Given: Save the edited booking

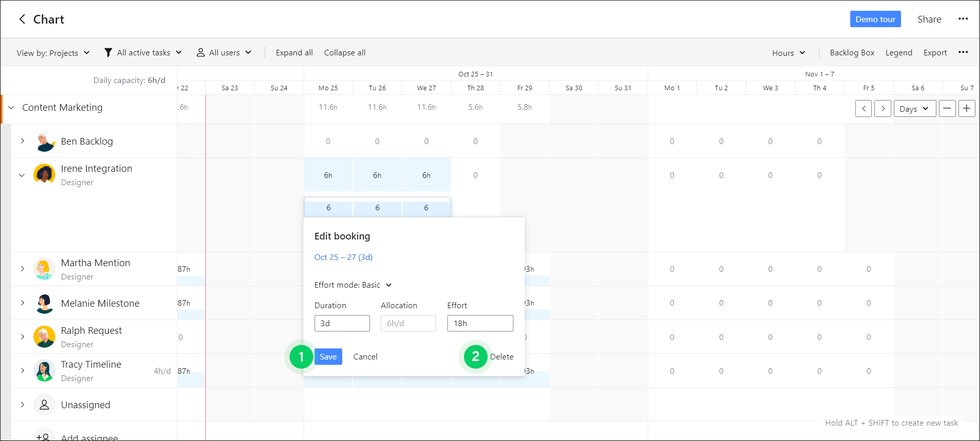Looking at the screenshot, I should (328, 357).
